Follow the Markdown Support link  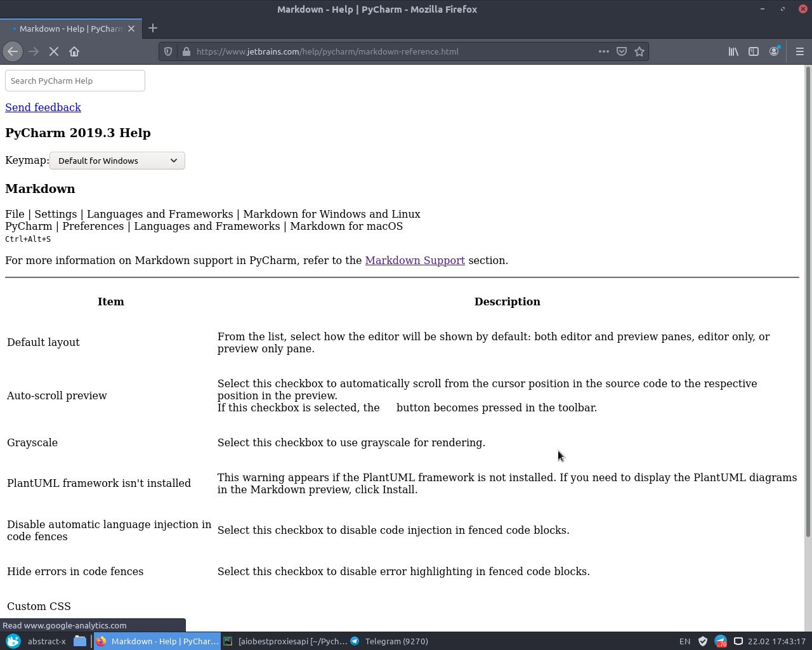pyautogui.click(x=415, y=260)
